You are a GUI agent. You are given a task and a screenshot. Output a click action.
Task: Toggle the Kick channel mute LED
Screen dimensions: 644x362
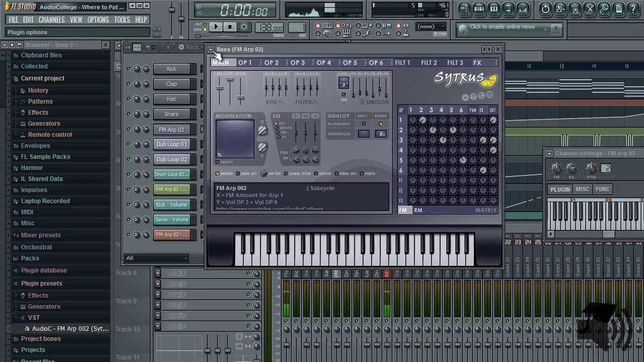[x=129, y=69]
